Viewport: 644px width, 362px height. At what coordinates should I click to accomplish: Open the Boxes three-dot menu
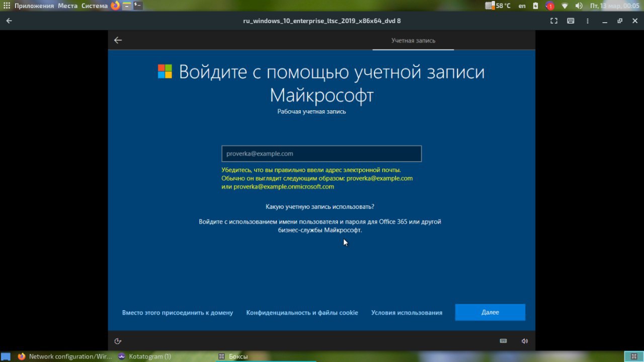588,21
